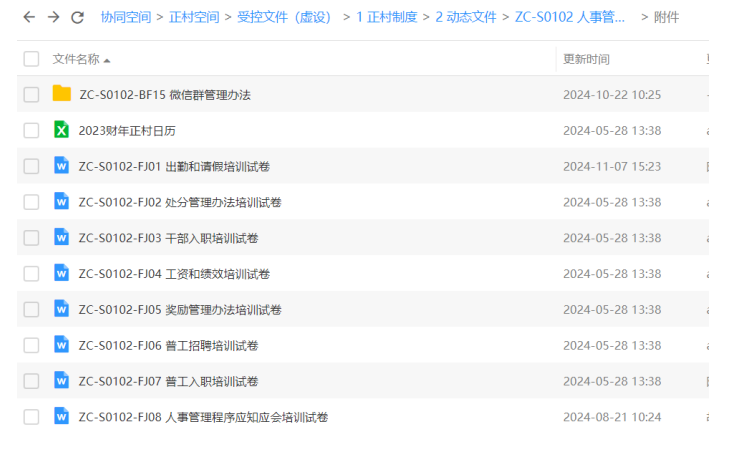Open 2 动态文件 breadcrumb folder
Viewport: 751px width, 454px height.
[465, 17]
